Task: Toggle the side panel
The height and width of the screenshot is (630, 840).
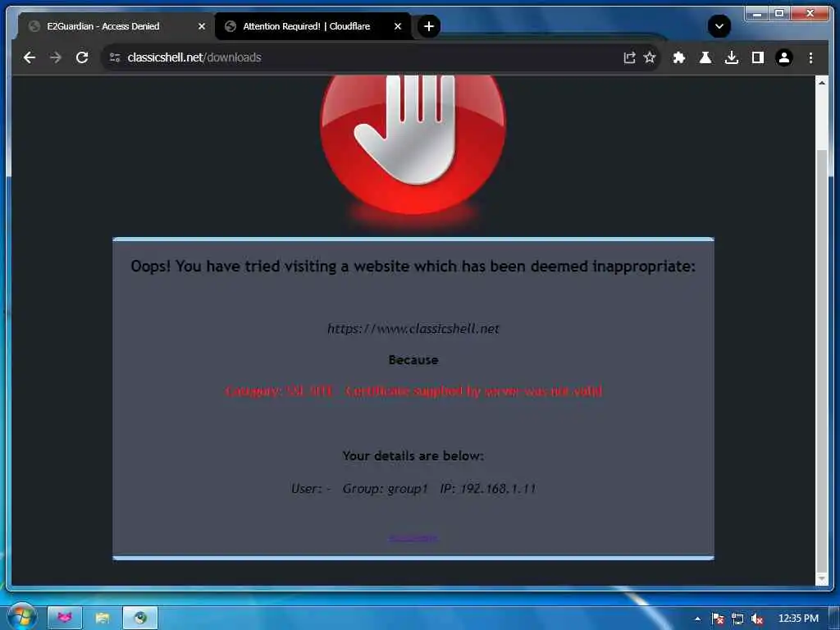Action: pos(757,57)
